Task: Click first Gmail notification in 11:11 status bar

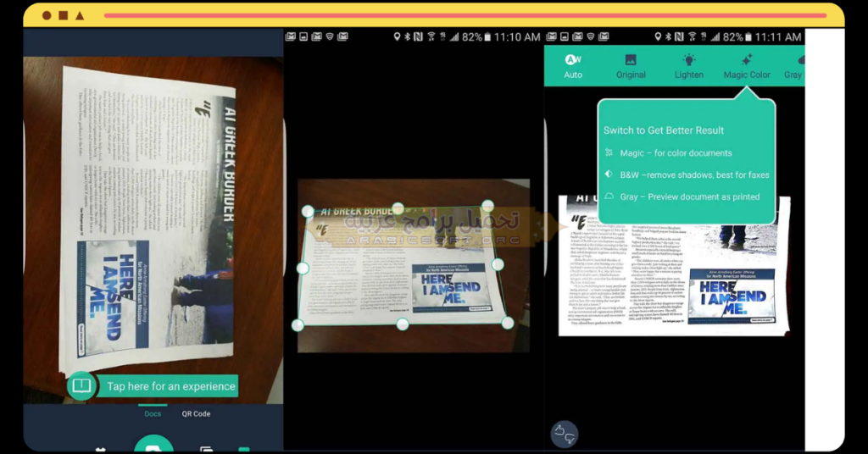Action: point(551,36)
